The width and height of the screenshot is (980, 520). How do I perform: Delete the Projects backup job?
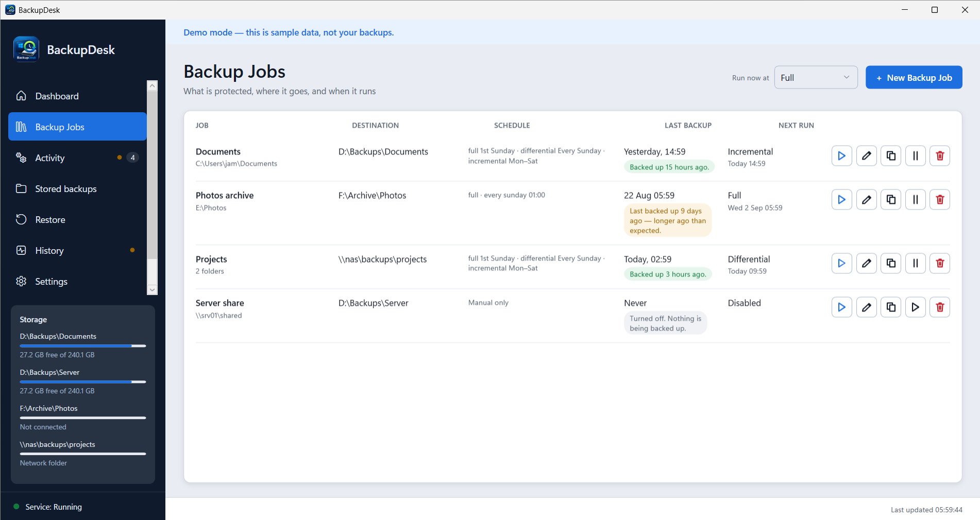pyautogui.click(x=940, y=263)
